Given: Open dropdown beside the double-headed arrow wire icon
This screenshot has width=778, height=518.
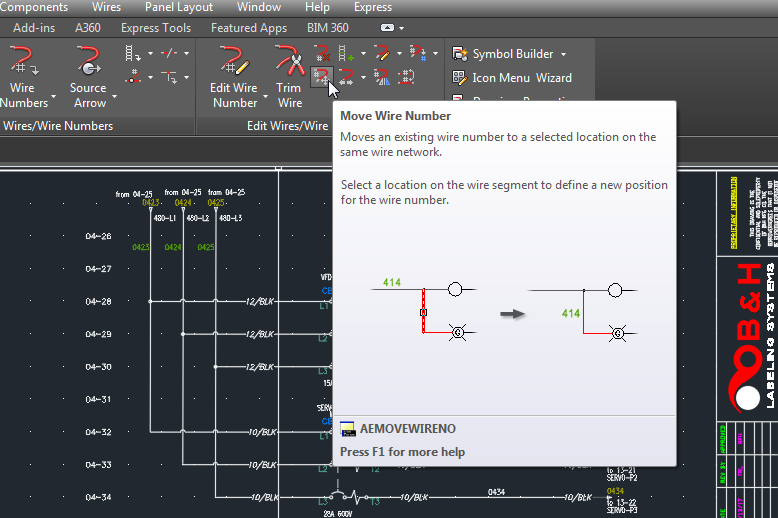Looking at the screenshot, I should click(363, 77).
